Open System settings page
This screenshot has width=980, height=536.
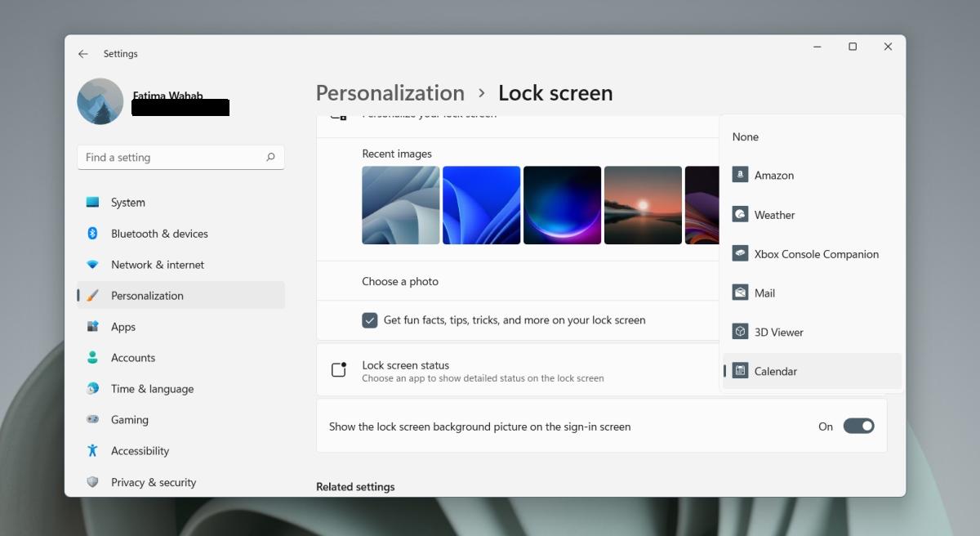(x=180, y=202)
